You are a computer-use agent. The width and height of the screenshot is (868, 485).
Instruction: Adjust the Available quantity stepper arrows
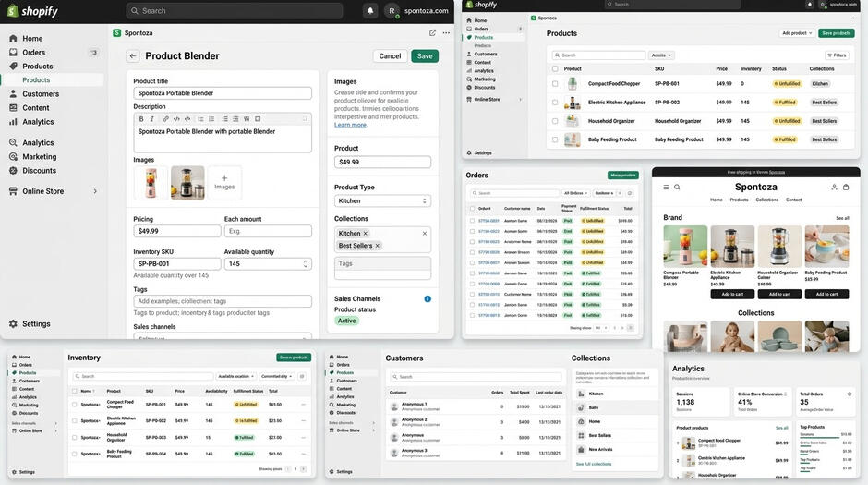pos(305,264)
